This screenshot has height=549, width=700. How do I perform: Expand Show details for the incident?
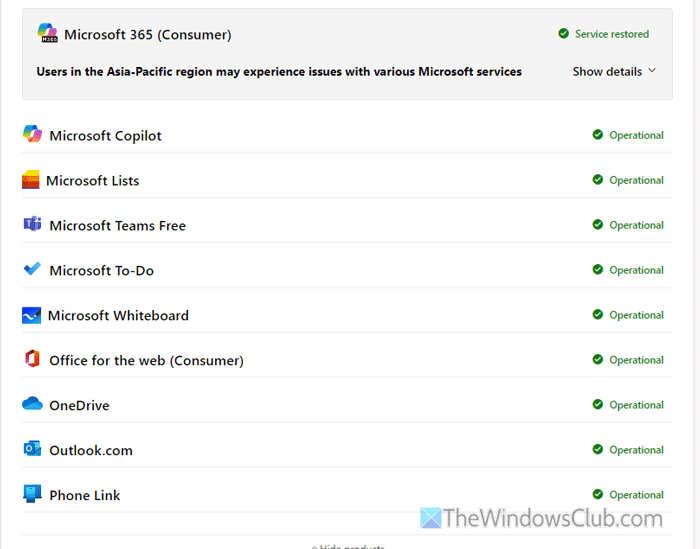[x=614, y=71]
